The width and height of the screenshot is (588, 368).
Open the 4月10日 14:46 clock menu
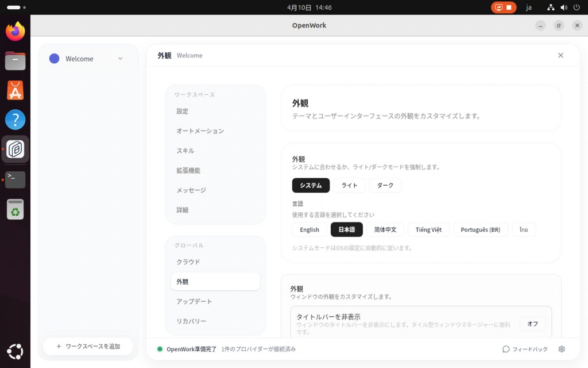tap(309, 7)
